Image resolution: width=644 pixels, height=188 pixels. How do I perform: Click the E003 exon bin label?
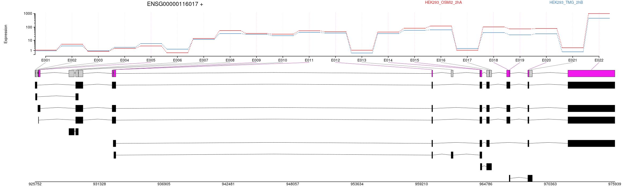(98, 60)
